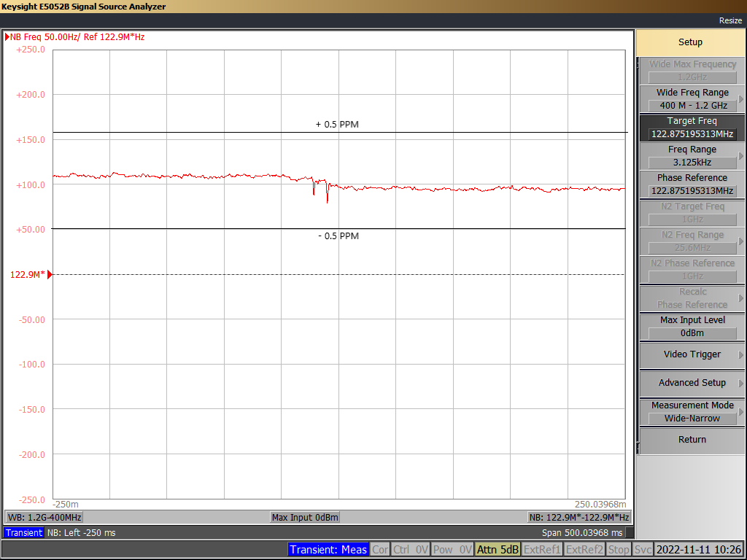Open the Freq Range 3.125kHz options
This screenshot has height=560, width=747.
click(691, 155)
